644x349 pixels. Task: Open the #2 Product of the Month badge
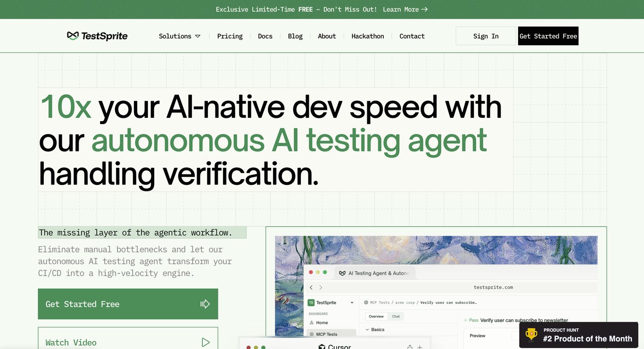[579, 335]
